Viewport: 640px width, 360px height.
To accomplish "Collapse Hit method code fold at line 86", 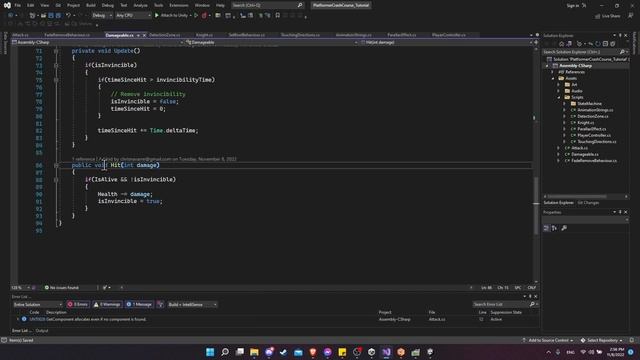I will [x=56, y=165].
